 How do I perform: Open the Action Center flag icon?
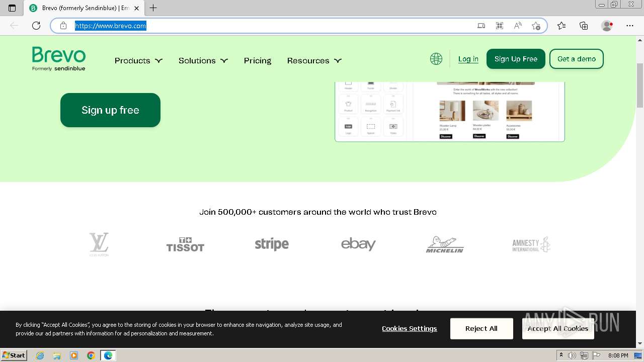pos(597,355)
